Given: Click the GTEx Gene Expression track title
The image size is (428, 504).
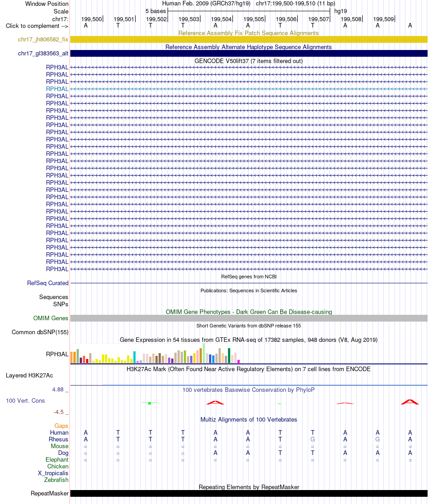Looking at the screenshot, I should [x=249, y=340].
